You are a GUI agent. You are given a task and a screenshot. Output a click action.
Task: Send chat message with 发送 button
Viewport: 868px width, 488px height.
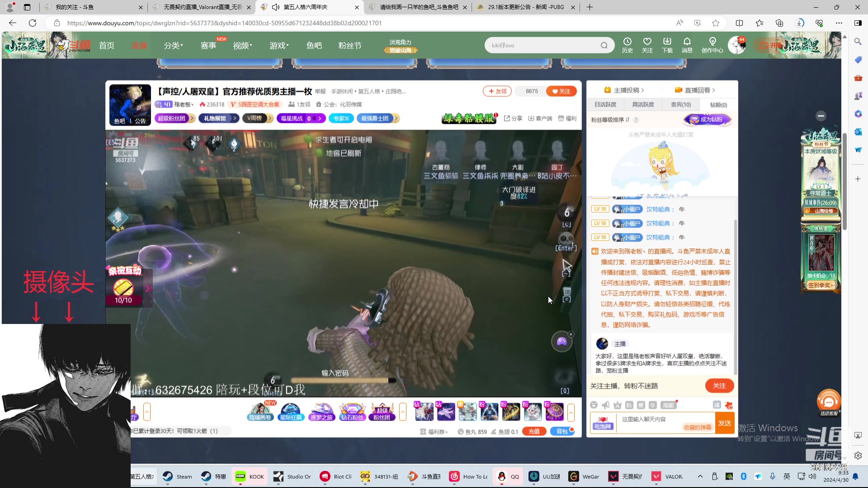[x=725, y=423]
